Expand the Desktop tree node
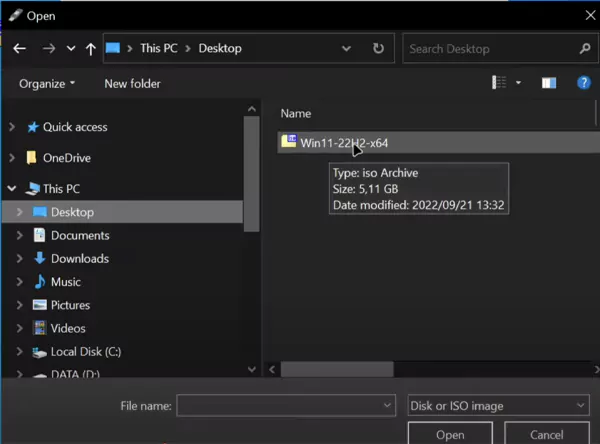The image size is (600, 444). 20,212
